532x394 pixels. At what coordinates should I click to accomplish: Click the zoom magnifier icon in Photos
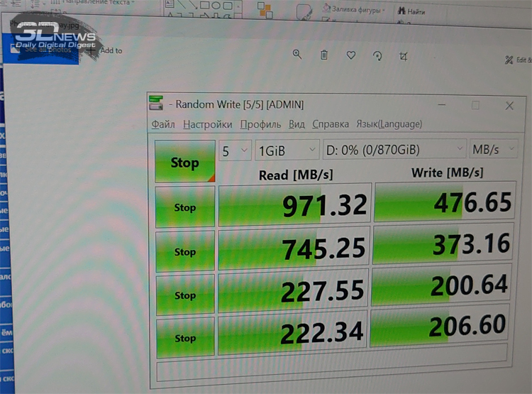[x=297, y=55]
